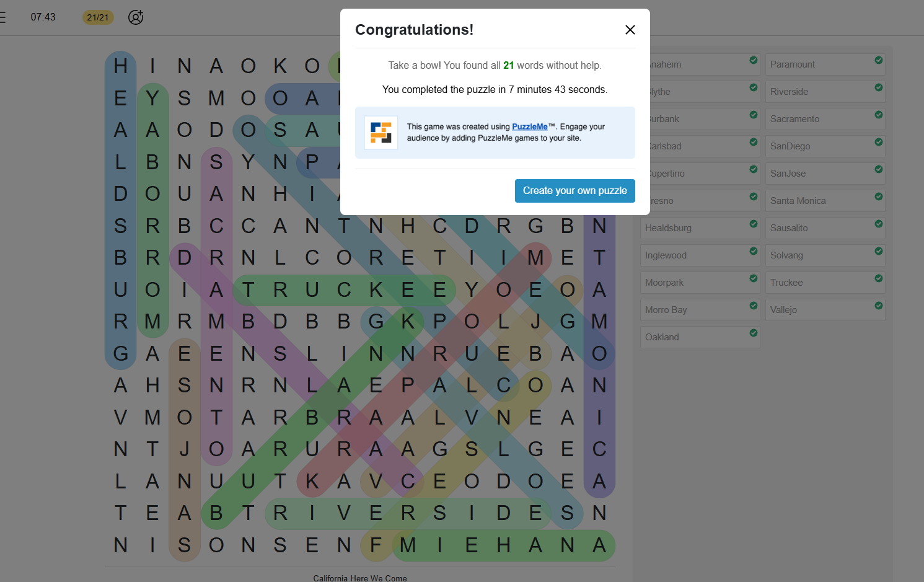Click the checkmark beside Paramount

878,60
